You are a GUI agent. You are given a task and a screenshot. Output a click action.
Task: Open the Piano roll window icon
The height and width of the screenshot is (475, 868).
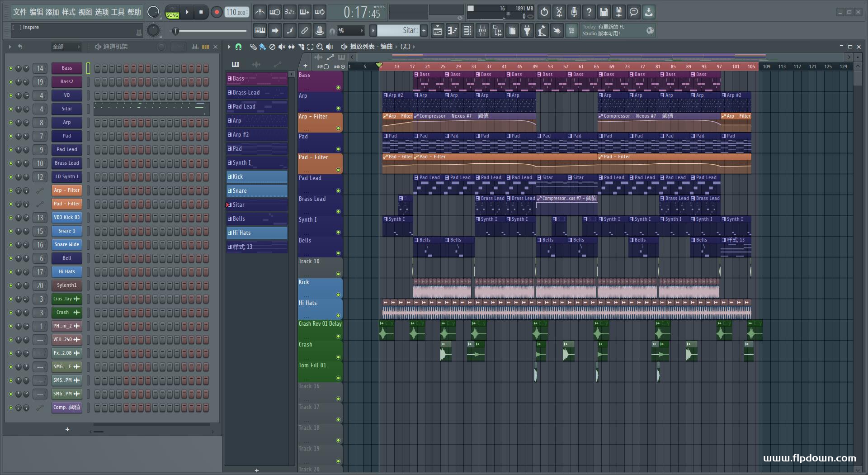pos(453,31)
